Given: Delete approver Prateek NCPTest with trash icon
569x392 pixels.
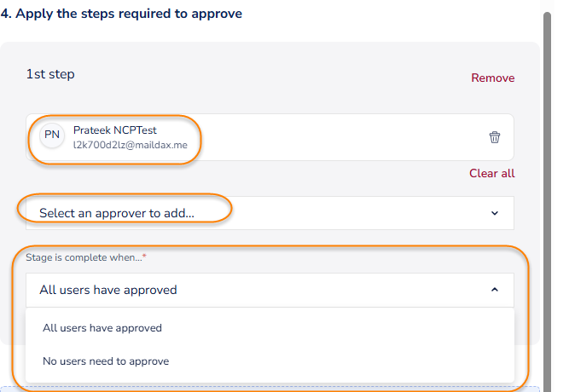Looking at the screenshot, I should [495, 137].
